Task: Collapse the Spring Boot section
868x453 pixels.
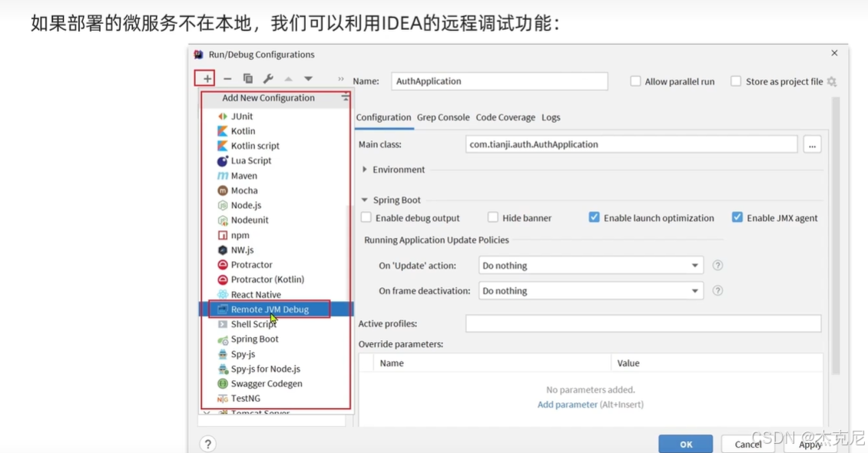Action: click(365, 200)
